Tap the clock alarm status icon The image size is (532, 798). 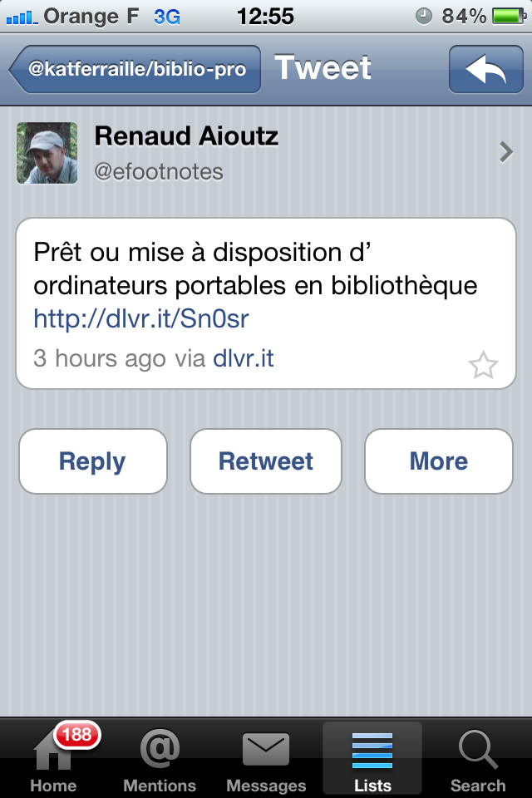[x=423, y=16]
